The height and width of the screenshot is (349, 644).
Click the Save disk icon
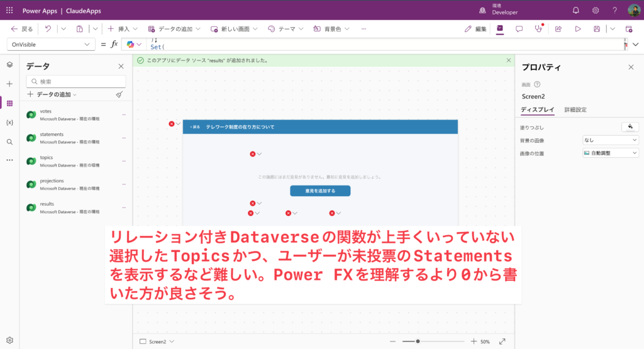[596, 29]
